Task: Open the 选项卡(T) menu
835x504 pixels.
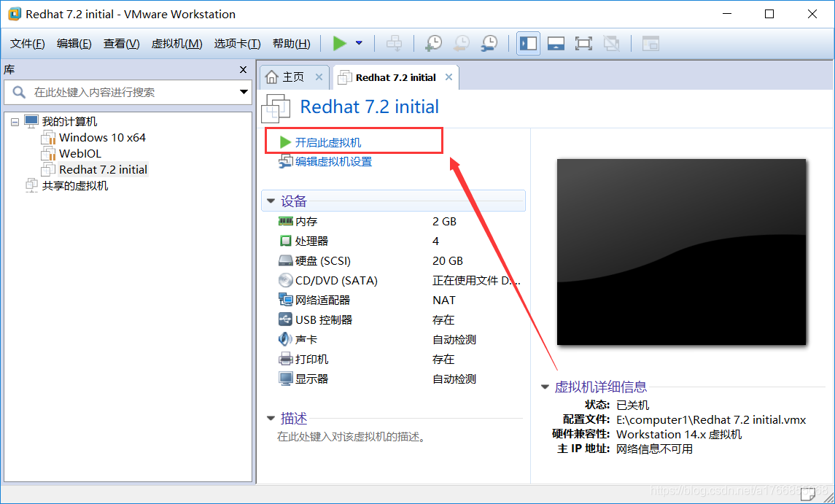Action: tap(237, 44)
